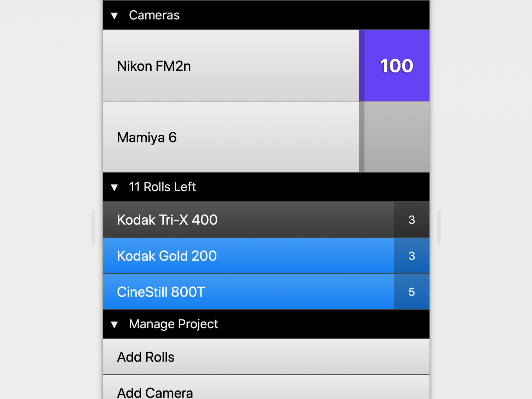Select the Mamiya 6 camera
532x399 pixels.
tap(230, 137)
